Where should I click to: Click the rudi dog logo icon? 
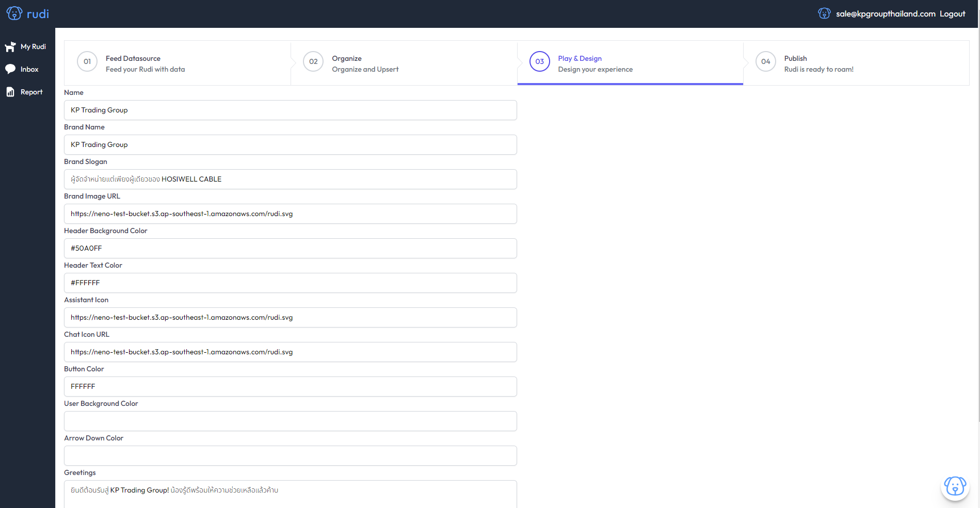coord(14,13)
